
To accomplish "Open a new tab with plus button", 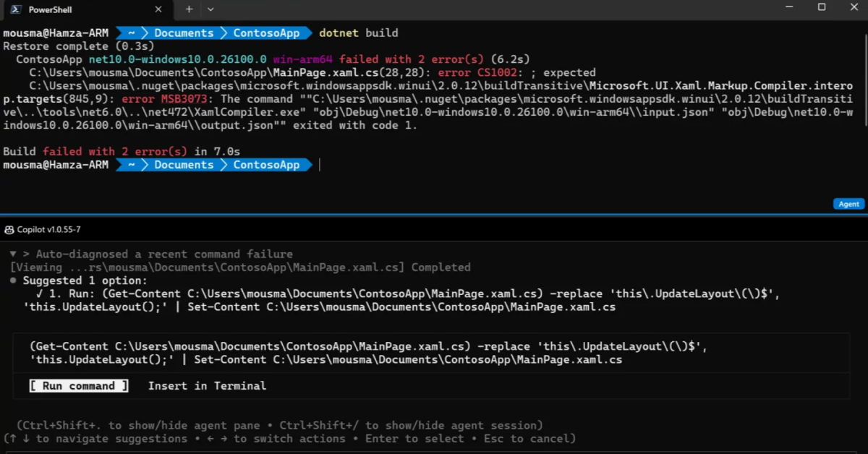I will pos(189,9).
